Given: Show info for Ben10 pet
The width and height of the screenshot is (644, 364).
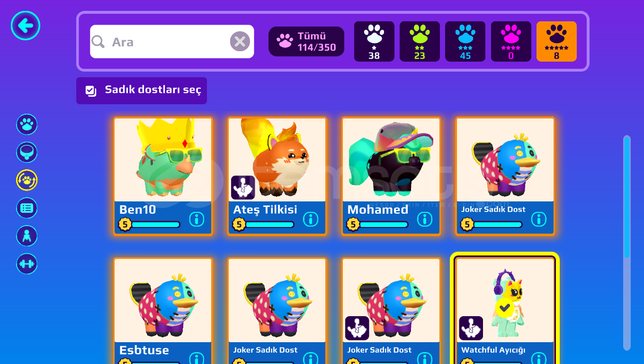Looking at the screenshot, I should click(197, 219).
